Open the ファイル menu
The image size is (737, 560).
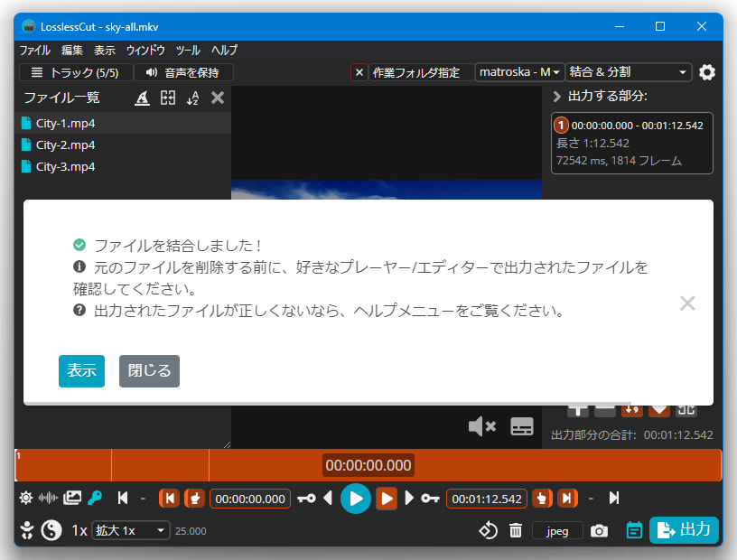(35, 50)
